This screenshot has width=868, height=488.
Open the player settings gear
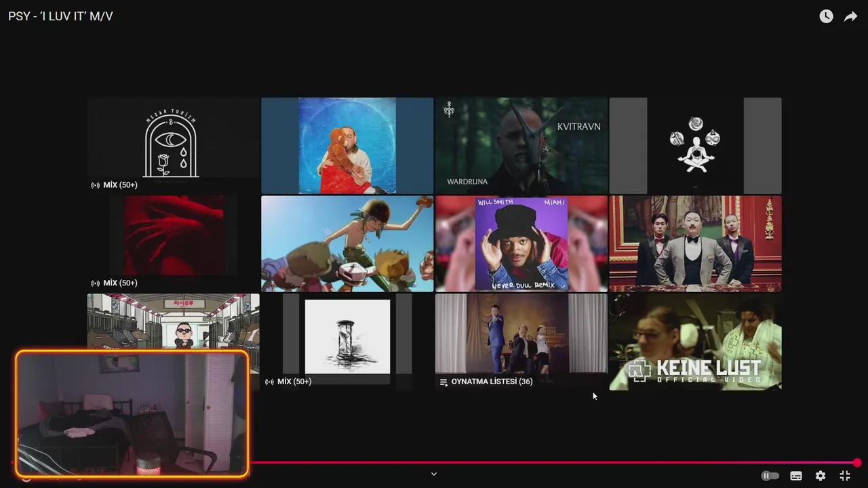click(821, 476)
